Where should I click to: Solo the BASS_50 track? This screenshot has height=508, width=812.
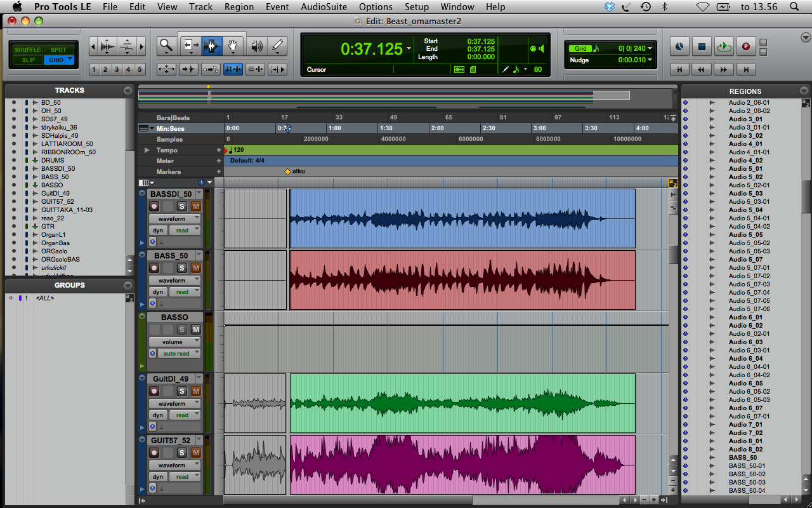tap(182, 268)
